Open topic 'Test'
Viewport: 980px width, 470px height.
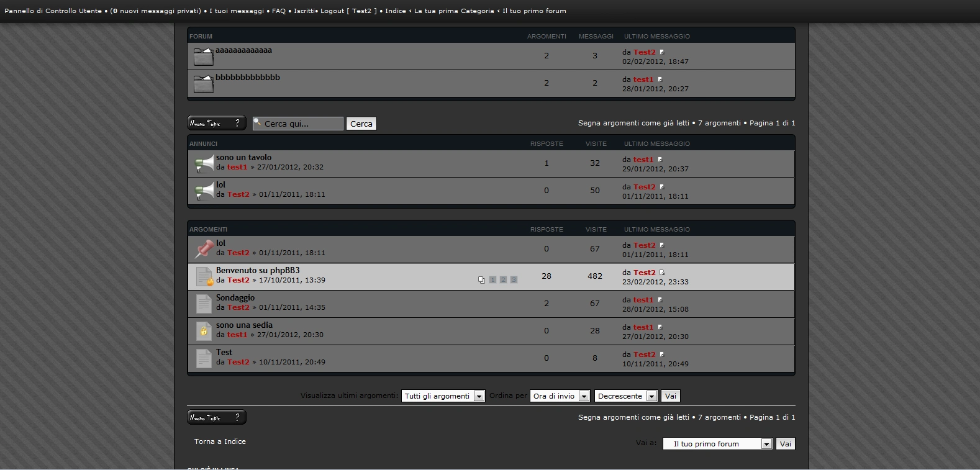coord(224,353)
